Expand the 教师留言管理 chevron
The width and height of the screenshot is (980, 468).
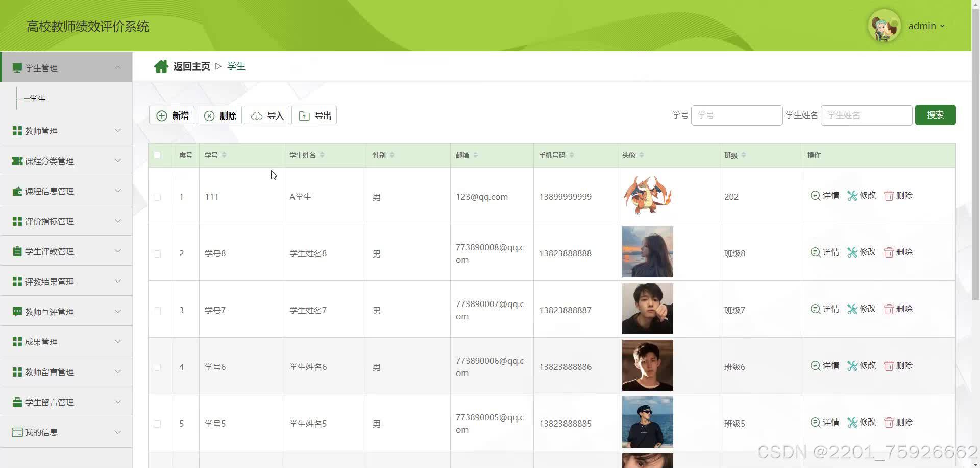118,371
